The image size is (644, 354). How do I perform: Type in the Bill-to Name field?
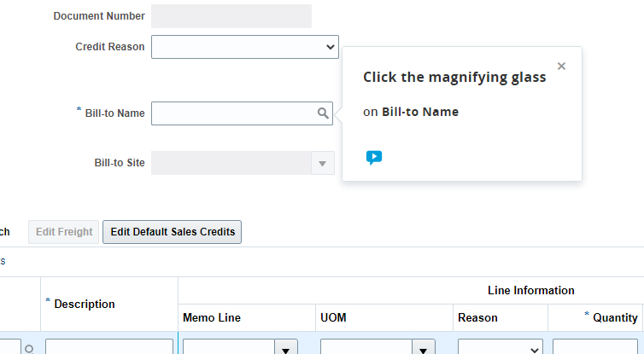coord(232,113)
